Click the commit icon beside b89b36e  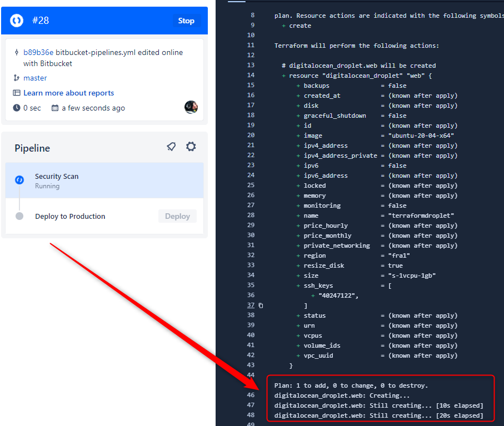pos(17,52)
